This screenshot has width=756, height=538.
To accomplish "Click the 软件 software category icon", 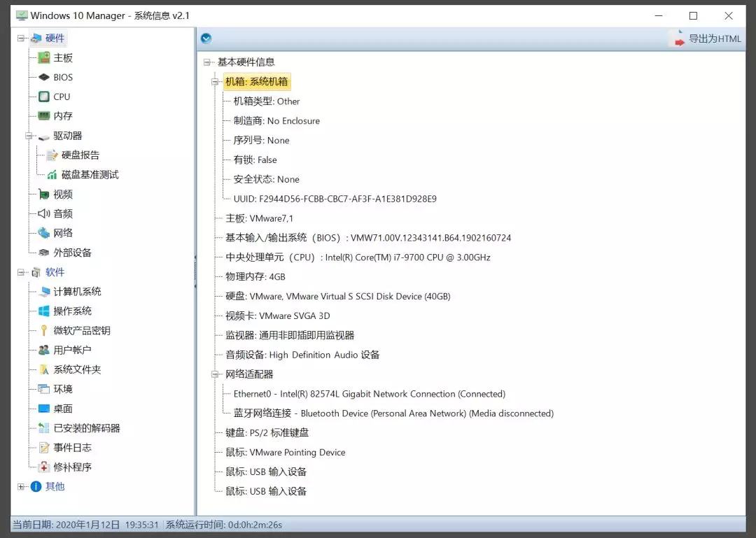I will tap(36, 272).
